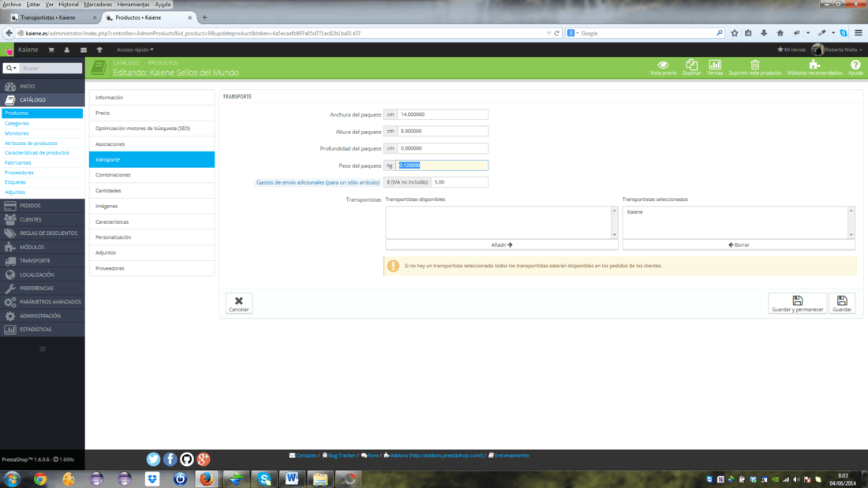Go to browser home page icon
The width and height of the screenshot is (868, 488).
coord(780,33)
